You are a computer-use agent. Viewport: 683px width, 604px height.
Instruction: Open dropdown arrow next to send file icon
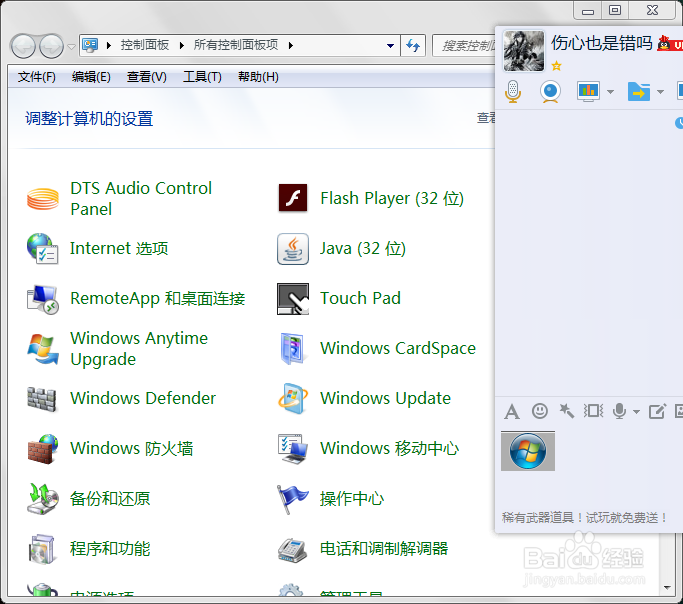pos(660,92)
